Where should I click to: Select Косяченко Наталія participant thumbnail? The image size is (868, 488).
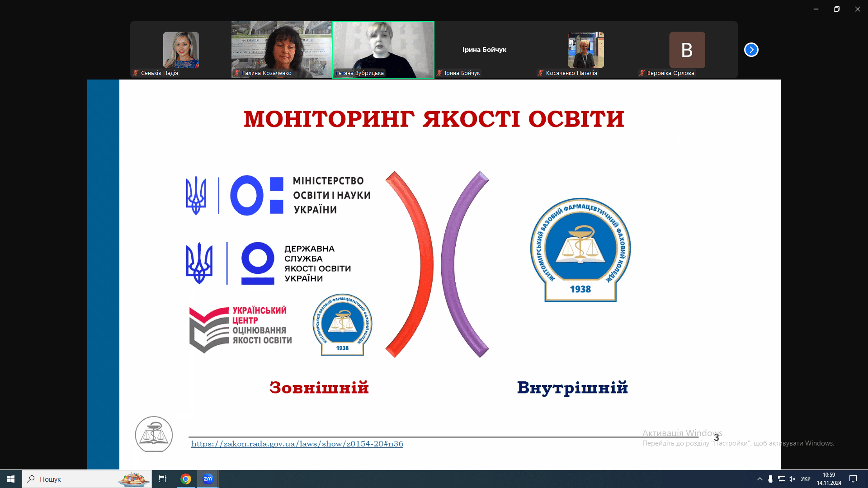tap(585, 50)
